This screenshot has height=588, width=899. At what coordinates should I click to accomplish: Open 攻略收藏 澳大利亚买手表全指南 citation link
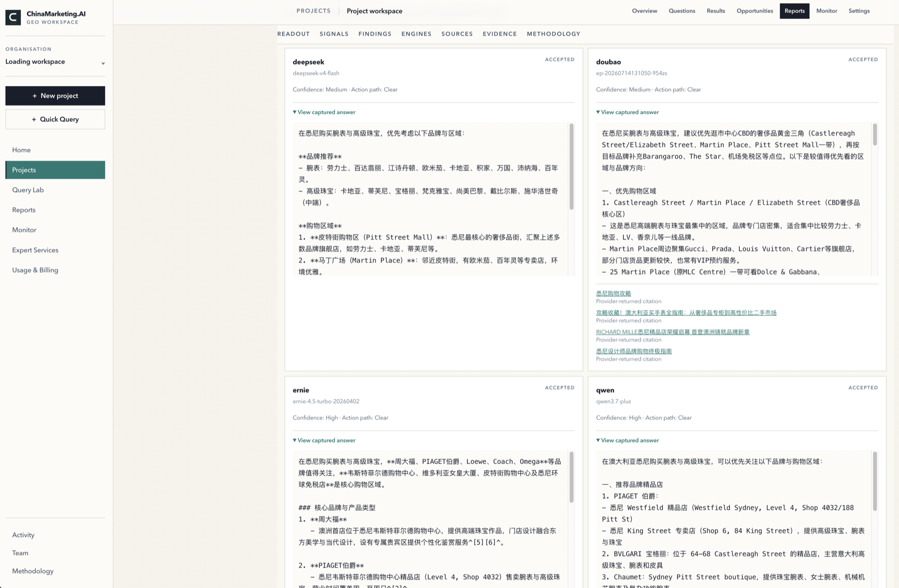click(x=686, y=313)
